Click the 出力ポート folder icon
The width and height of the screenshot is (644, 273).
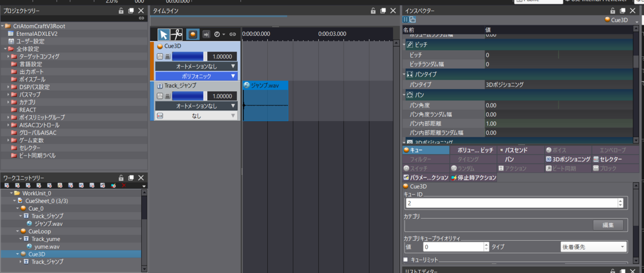point(14,71)
